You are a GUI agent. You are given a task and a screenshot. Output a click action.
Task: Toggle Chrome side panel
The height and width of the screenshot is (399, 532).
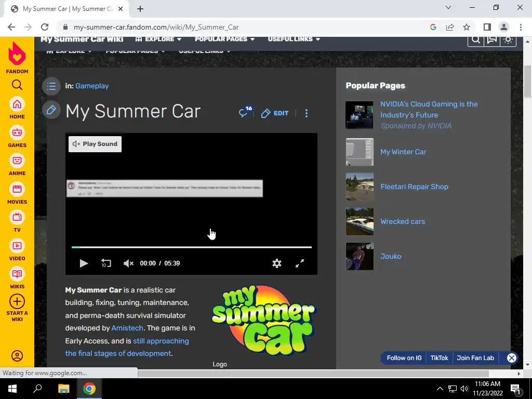[487, 27]
